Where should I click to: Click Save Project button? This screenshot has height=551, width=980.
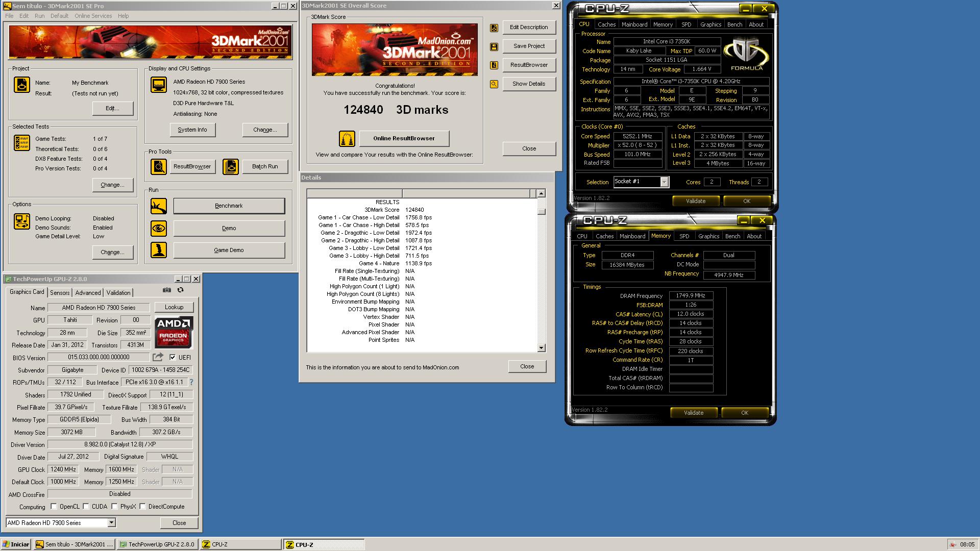(529, 46)
